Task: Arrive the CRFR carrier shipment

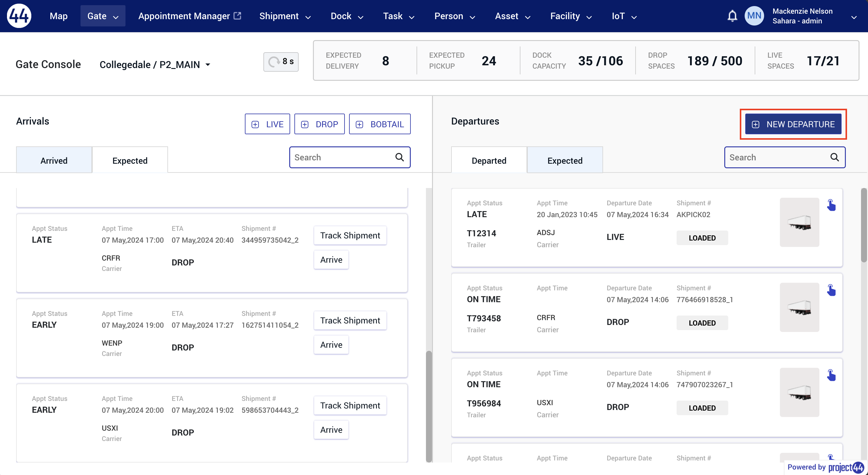Action: click(331, 259)
